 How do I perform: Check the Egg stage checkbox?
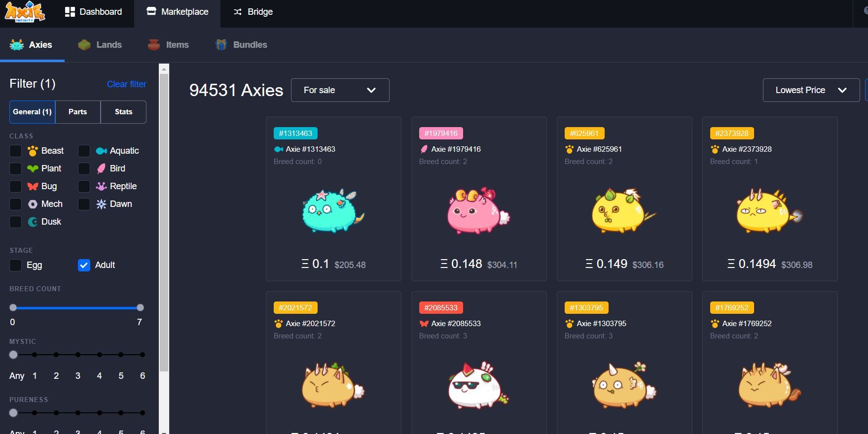click(x=16, y=265)
